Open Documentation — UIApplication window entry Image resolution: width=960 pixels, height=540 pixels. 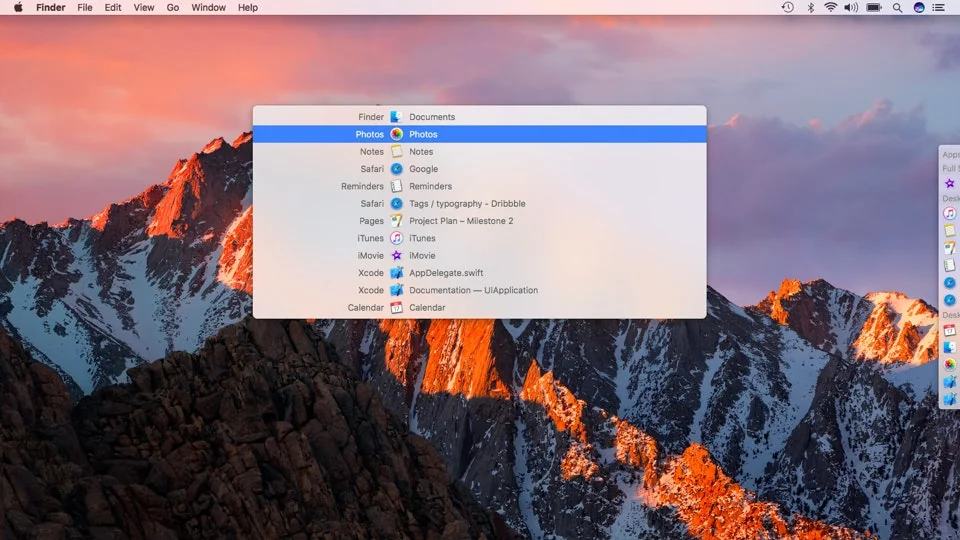coord(473,290)
